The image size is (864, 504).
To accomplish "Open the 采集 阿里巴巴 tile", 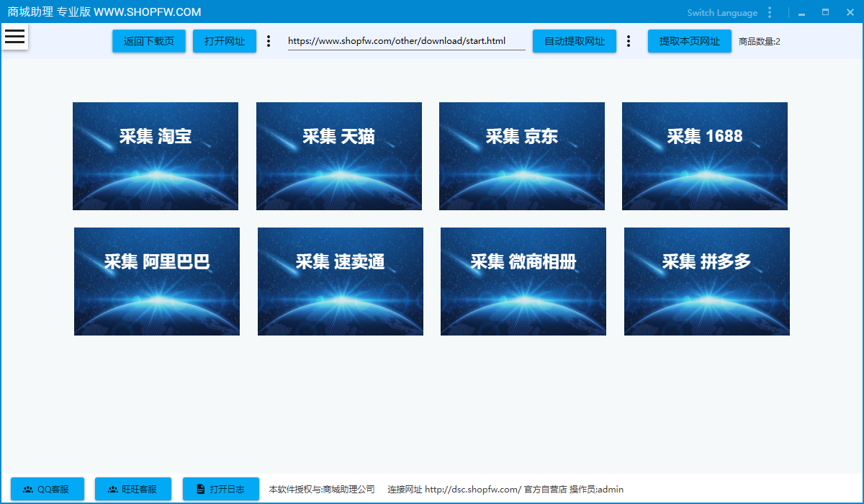I will (x=157, y=282).
